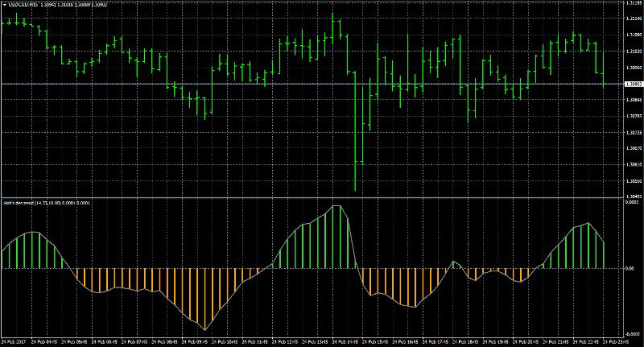The width and height of the screenshot is (644, 347).
Task: Click the 24 Feb 05:45 time label
Action: click(x=74, y=341)
